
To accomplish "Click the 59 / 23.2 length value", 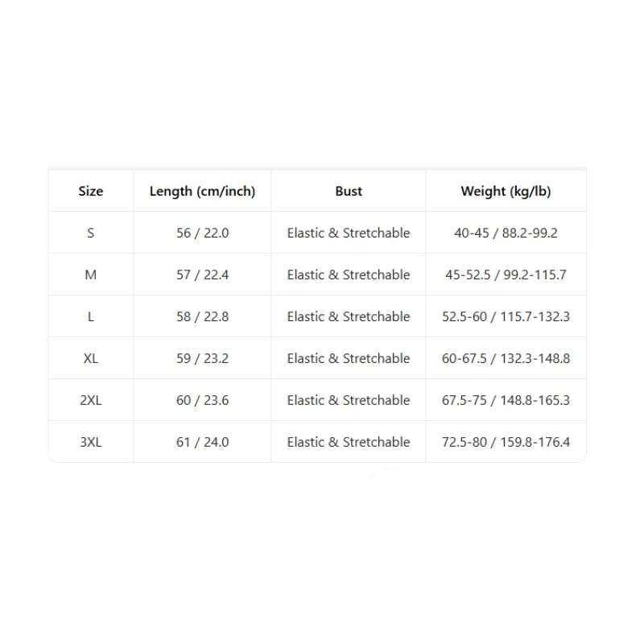I will point(203,358).
